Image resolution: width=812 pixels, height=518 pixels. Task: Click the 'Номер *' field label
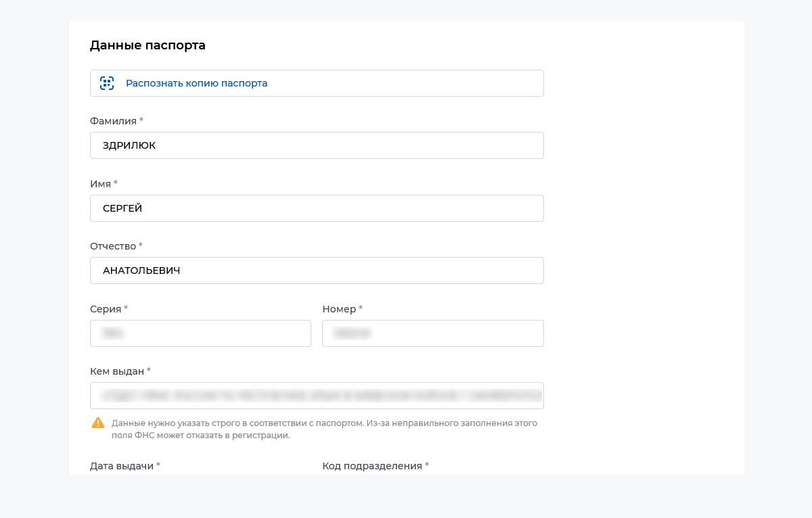339,309
